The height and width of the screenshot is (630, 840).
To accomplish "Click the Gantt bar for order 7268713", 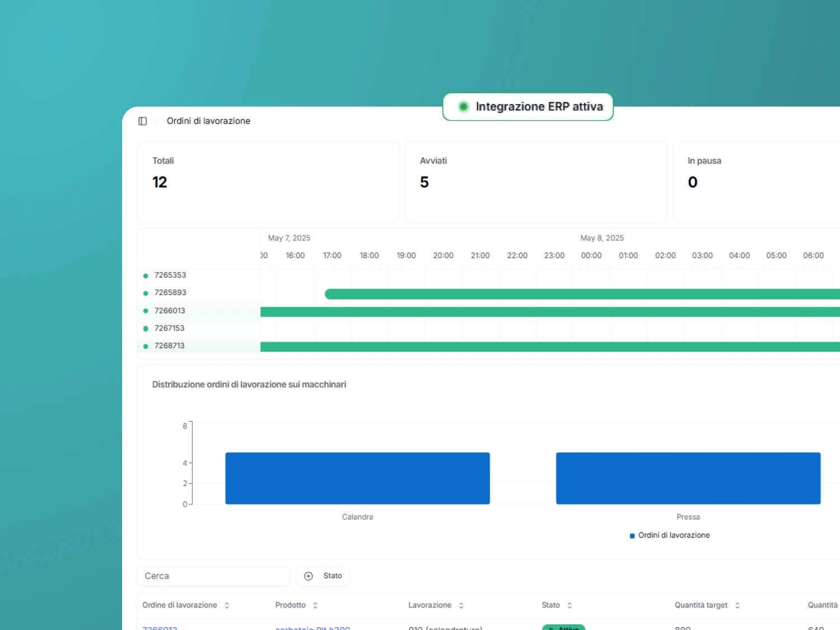I will [x=550, y=347].
